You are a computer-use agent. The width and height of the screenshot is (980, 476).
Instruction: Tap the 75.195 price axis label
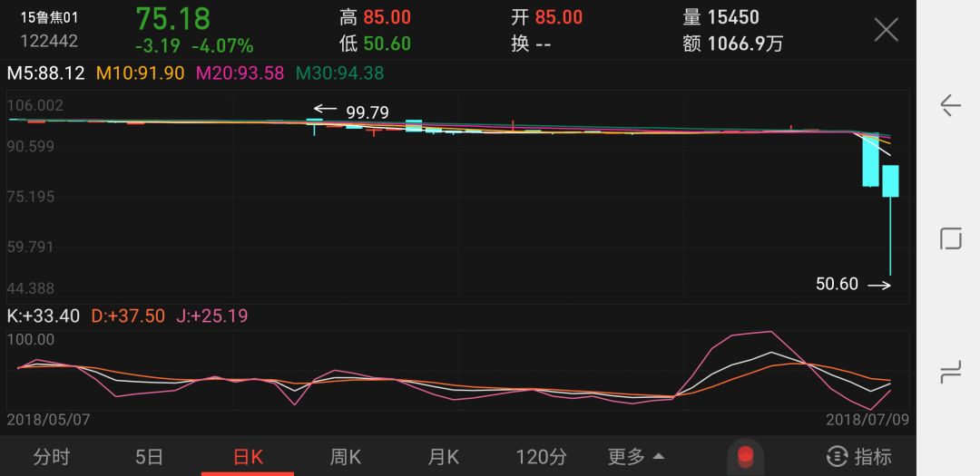point(31,197)
